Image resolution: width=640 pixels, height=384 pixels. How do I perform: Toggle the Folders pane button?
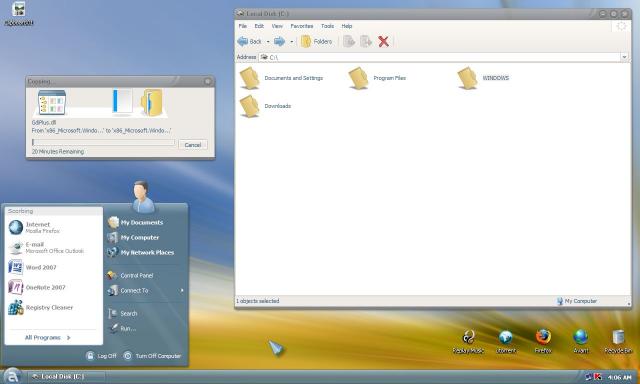[316, 41]
